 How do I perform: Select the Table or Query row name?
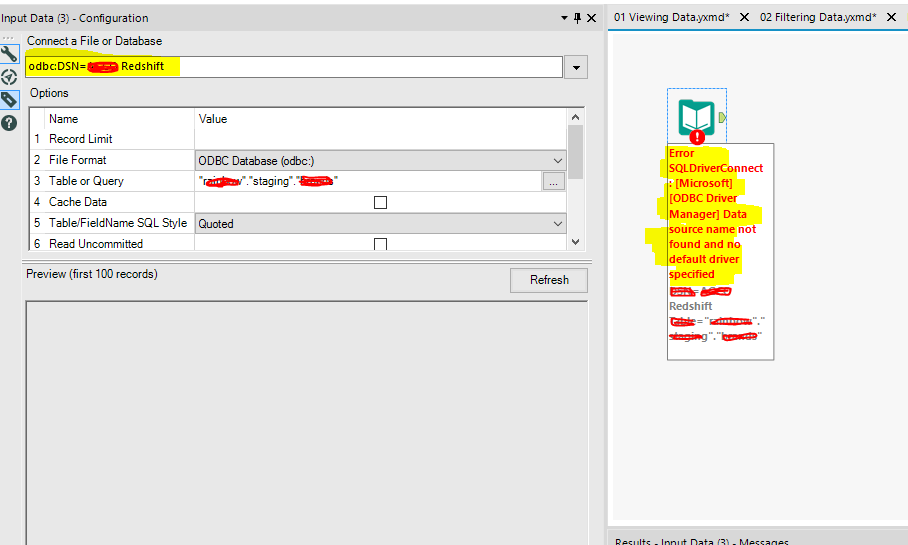pos(86,181)
